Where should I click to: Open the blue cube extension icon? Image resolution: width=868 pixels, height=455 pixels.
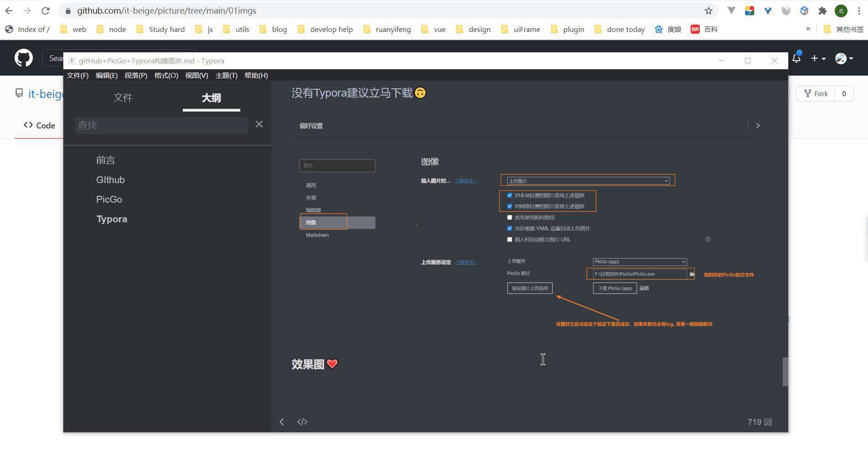point(804,10)
